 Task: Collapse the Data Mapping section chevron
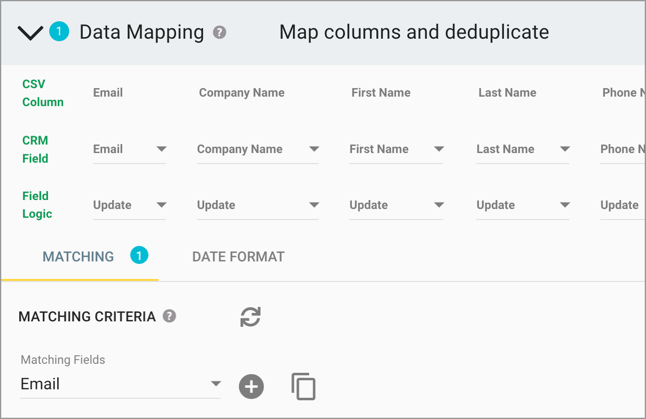click(30, 33)
